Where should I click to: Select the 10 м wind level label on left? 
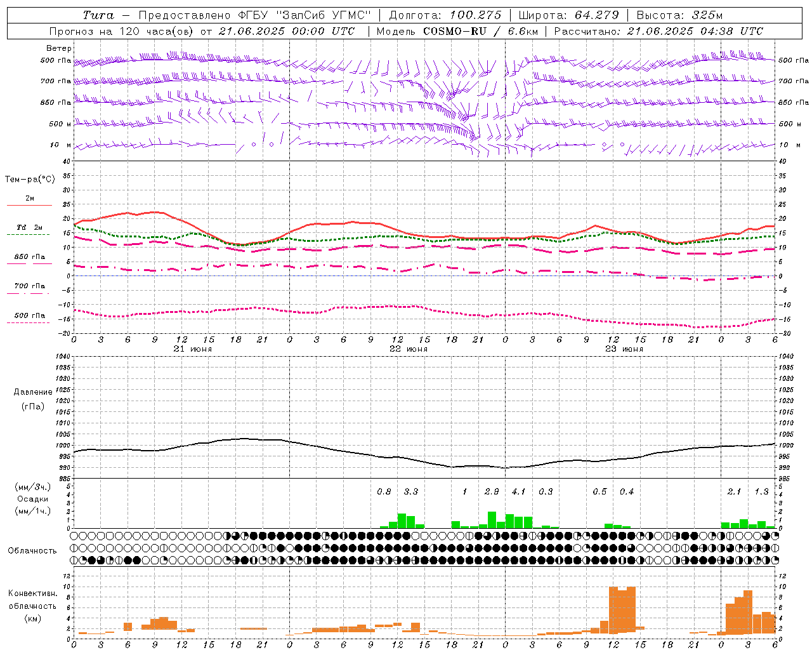[61, 145]
